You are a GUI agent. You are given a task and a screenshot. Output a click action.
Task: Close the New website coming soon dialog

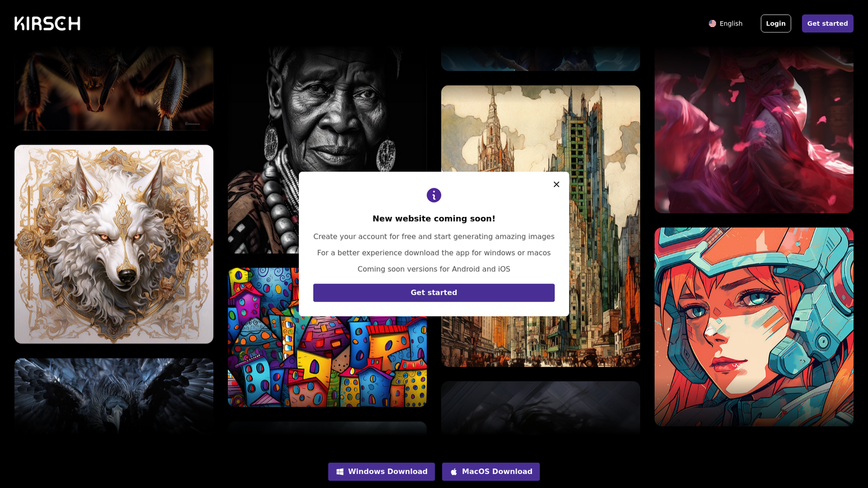point(556,184)
